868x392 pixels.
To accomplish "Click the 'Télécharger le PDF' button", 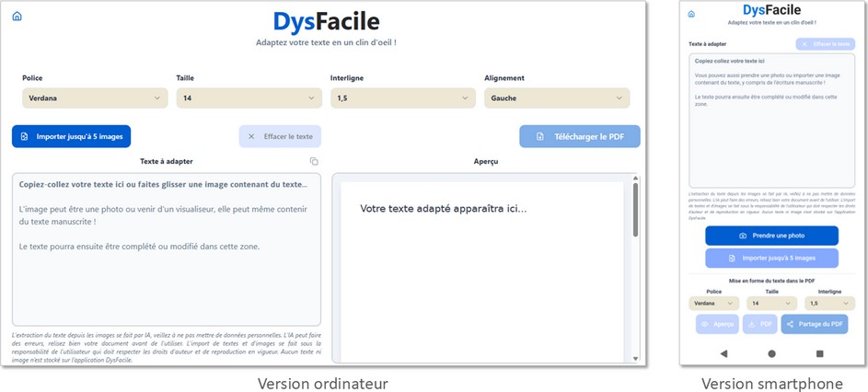I will click(580, 136).
